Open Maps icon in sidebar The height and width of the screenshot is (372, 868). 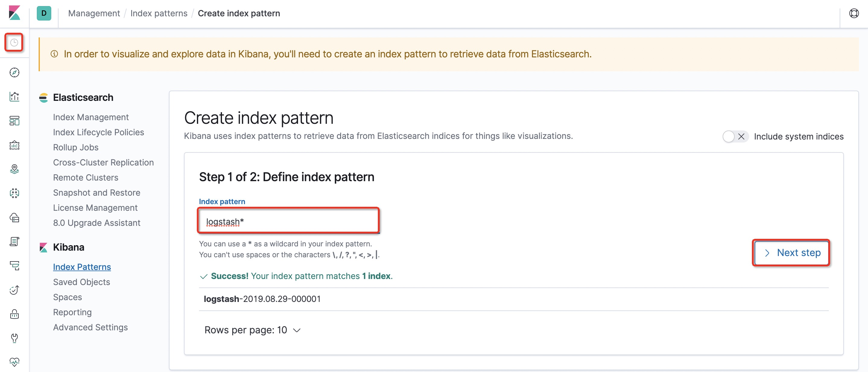pos(14,169)
